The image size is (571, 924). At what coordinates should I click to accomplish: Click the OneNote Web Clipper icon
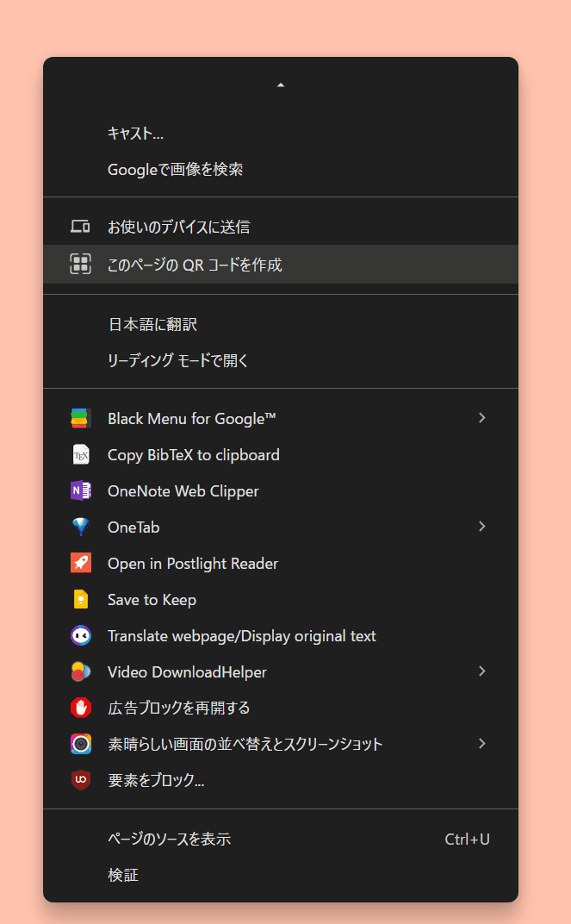[80, 491]
